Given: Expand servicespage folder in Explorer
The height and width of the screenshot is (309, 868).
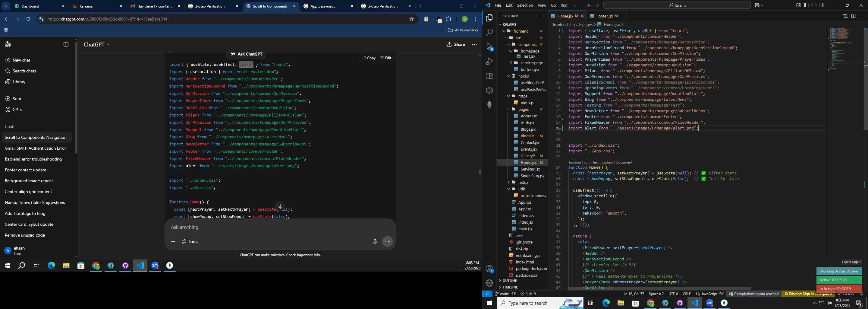Looking at the screenshot, I should (511, 63).
